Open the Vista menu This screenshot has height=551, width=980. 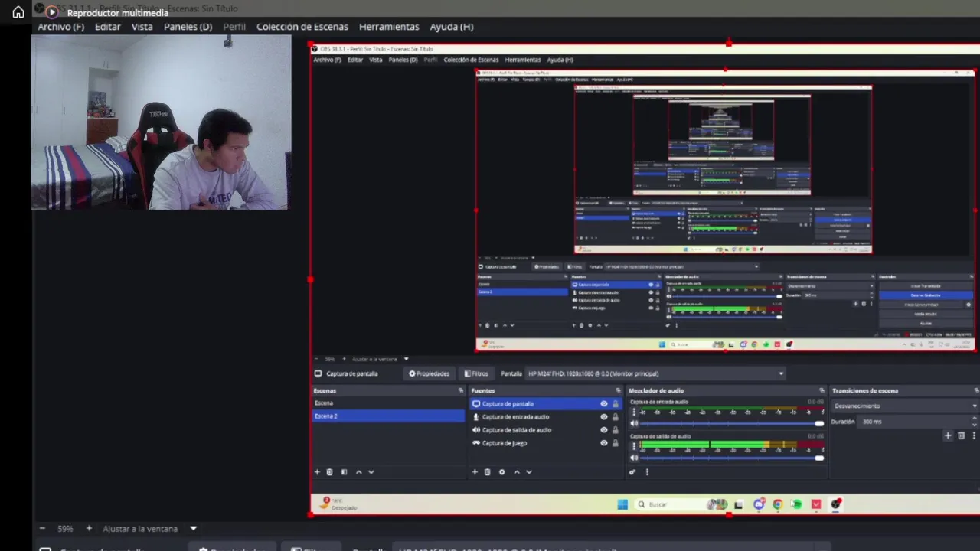click(142, 27)
